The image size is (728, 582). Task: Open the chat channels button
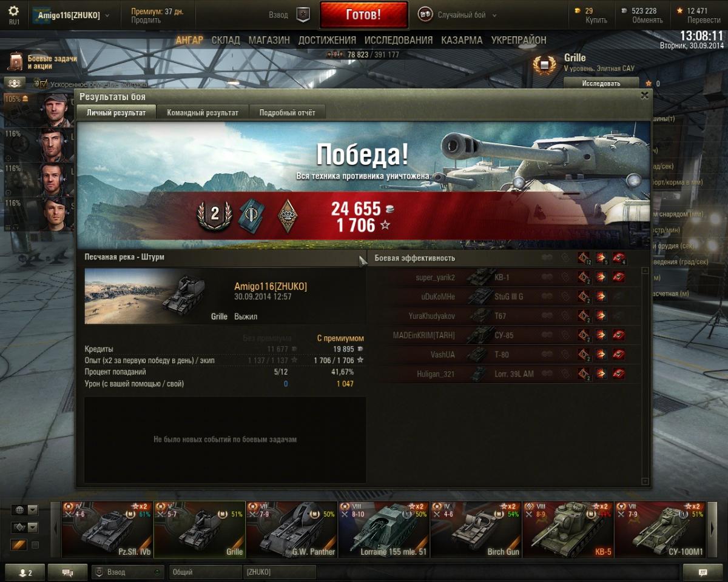(x=67, y=572)
